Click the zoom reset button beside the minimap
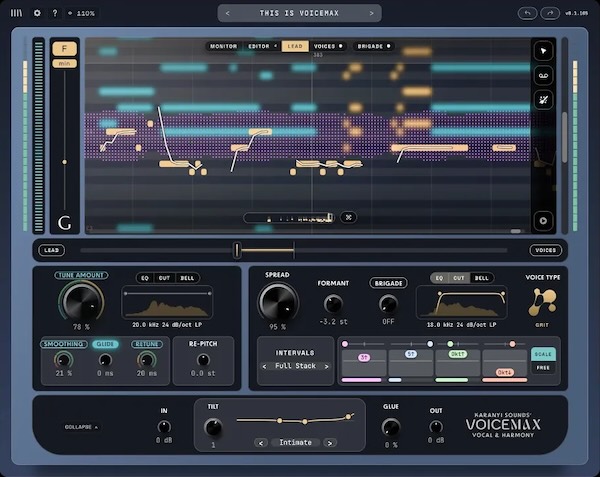600x477 pixels. (x=348, y=217)
